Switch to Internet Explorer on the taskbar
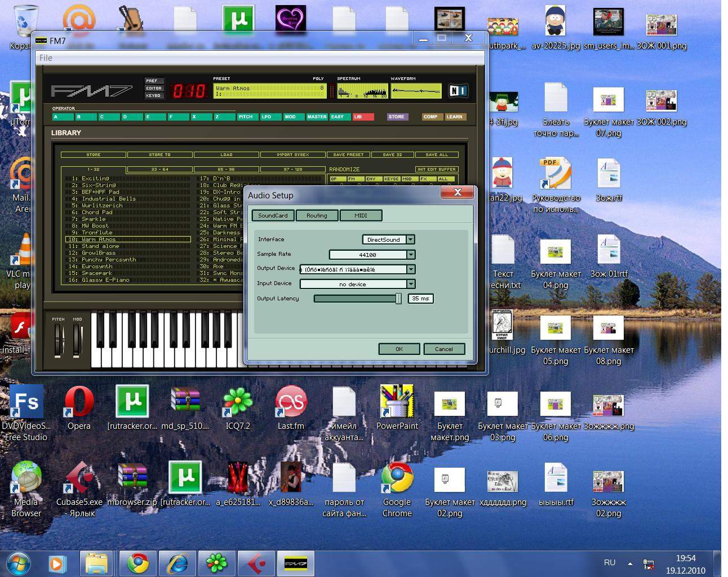This screenshot has height=577, width=728. click(177, 563)
